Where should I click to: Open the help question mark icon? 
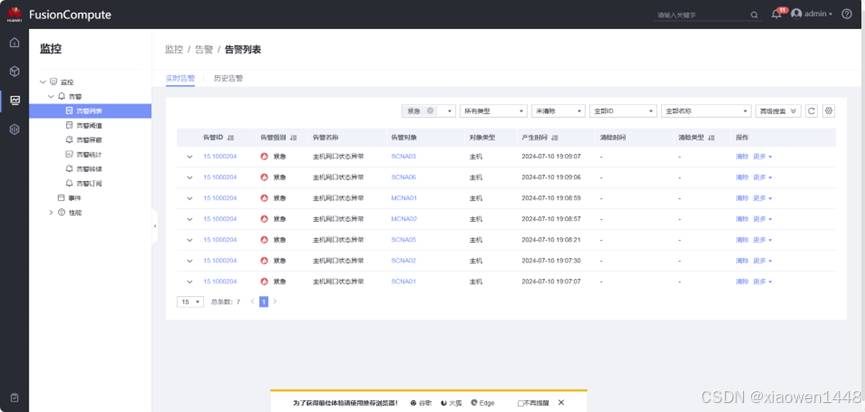point(847,14)
